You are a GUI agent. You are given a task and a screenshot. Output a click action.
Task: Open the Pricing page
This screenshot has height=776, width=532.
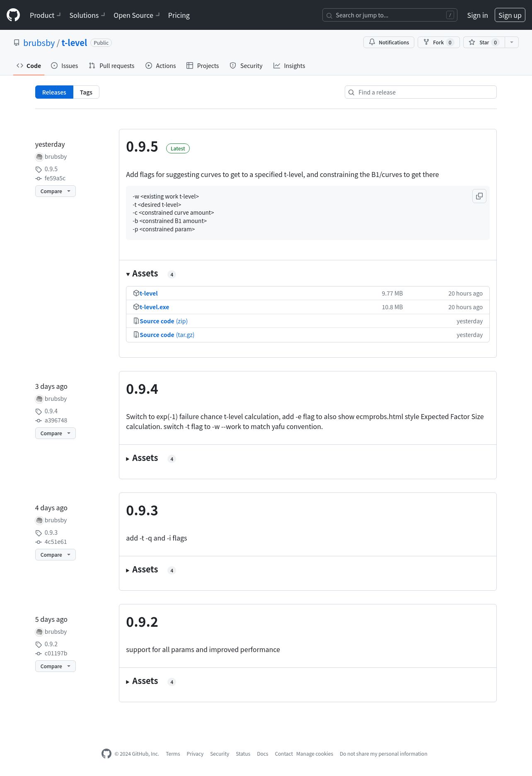tap(179, 15)
